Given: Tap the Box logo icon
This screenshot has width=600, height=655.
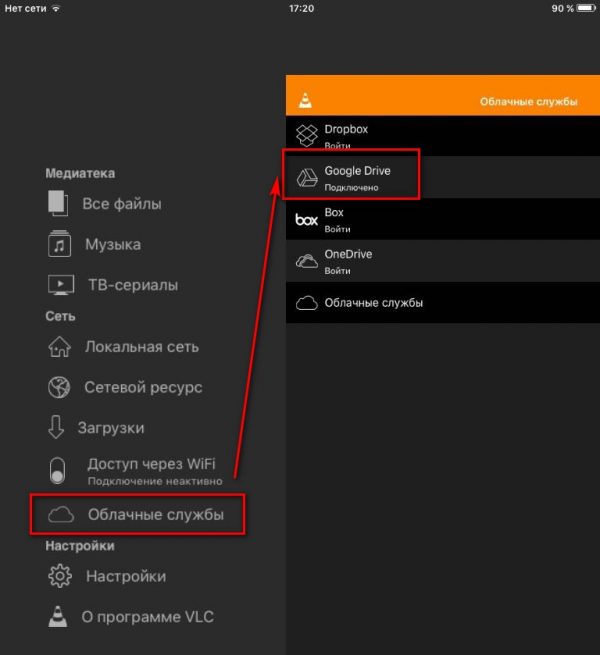Looking at the screenshot, I should (x=306, y=219).
